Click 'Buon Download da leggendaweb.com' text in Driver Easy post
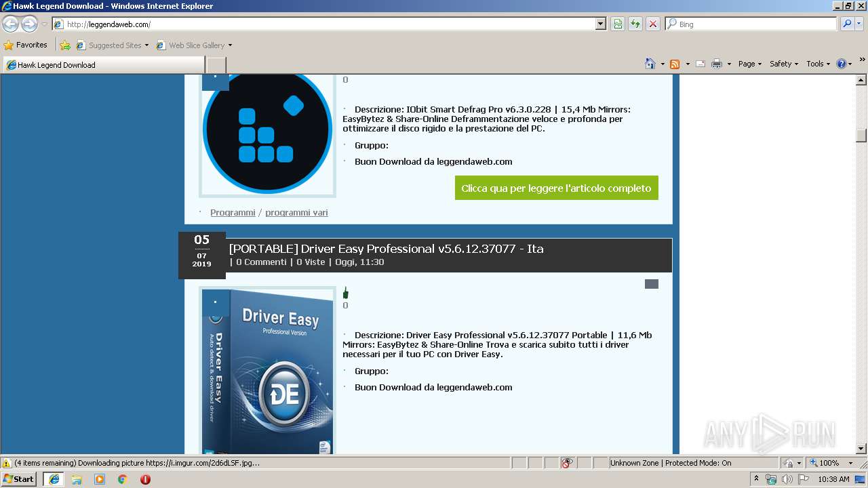Image resolution: width=868 pixels, height=488 pixels. click(433, 388)
